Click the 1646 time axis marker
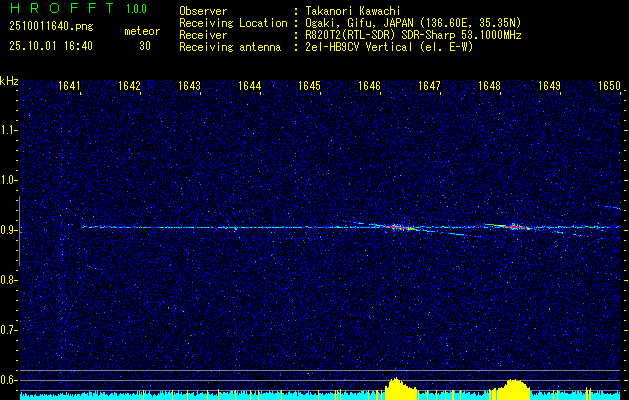 369,85
